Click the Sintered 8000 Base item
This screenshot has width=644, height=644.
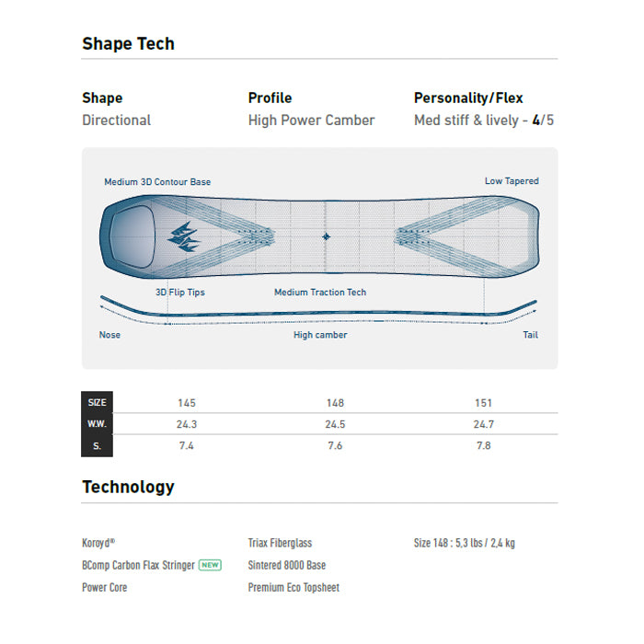[287, 565]
